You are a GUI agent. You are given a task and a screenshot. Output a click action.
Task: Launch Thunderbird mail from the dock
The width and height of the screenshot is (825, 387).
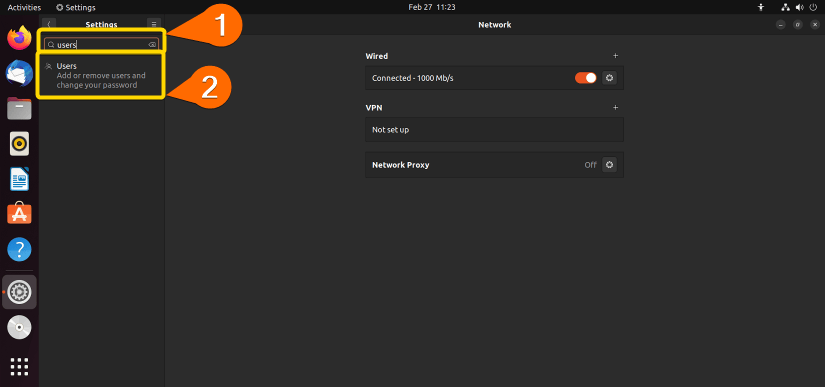[19, 73]
